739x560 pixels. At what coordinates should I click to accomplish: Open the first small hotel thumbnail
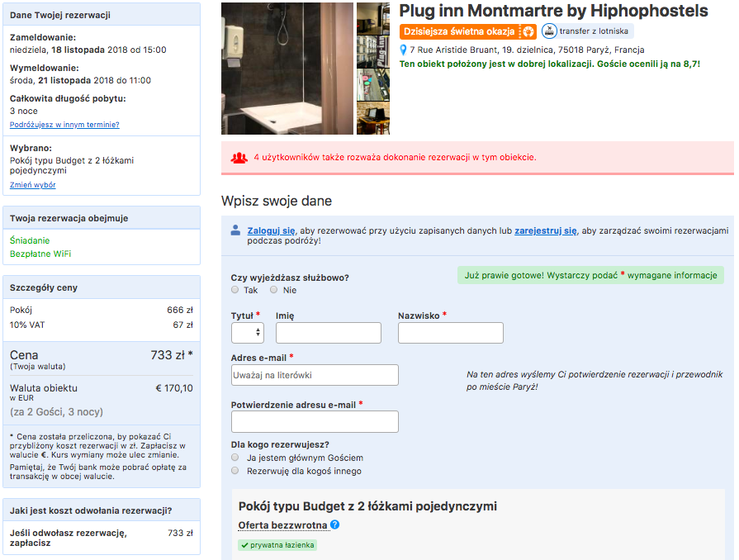tap(372, 18)
